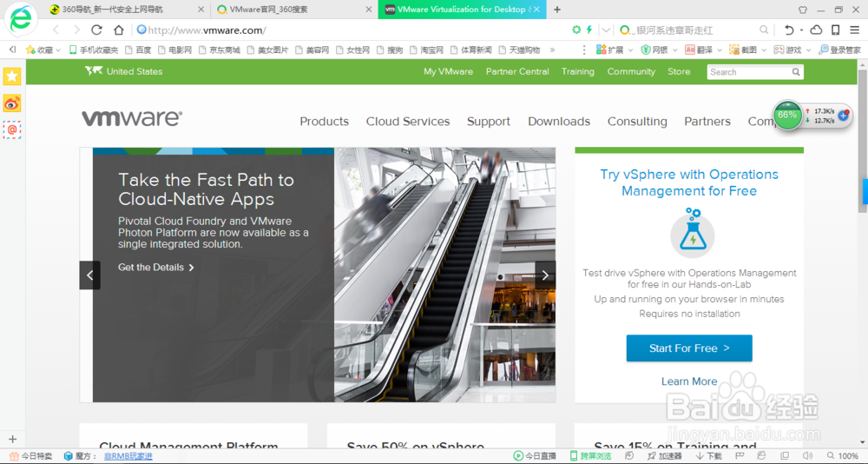Screen dimensions: 868x464
Task: Click the browser back arrow
Action: pyautogui.click(x=56, y=30)
